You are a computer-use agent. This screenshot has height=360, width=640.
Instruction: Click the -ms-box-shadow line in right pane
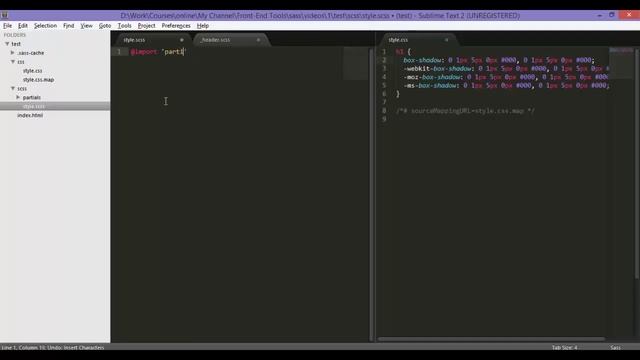click(x=506, y=86)
